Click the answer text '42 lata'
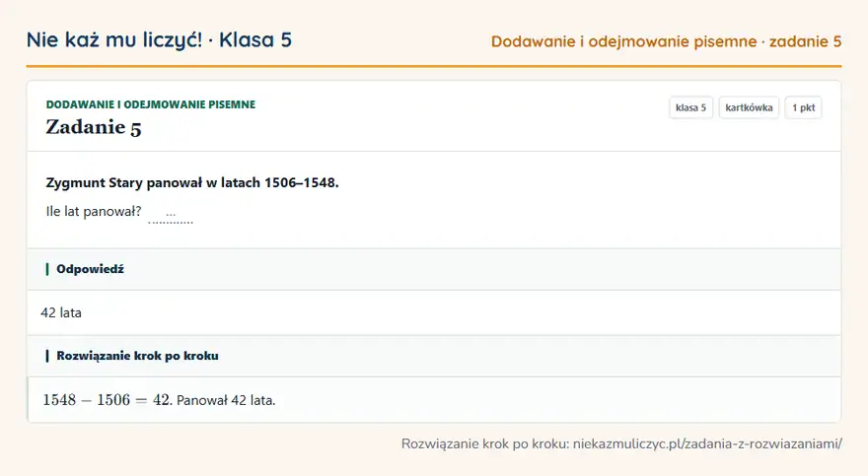This screenshot has width=868, height=476. (61, 313)
